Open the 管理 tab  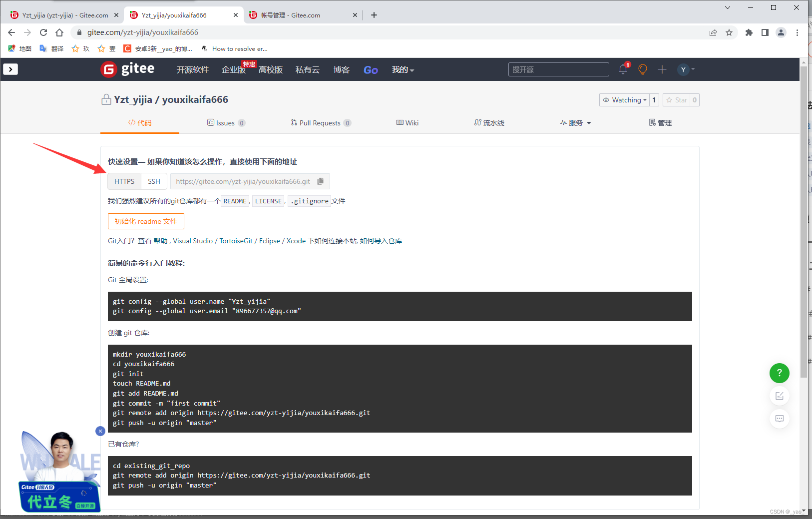pyautogui.click(x=660, y=123)
